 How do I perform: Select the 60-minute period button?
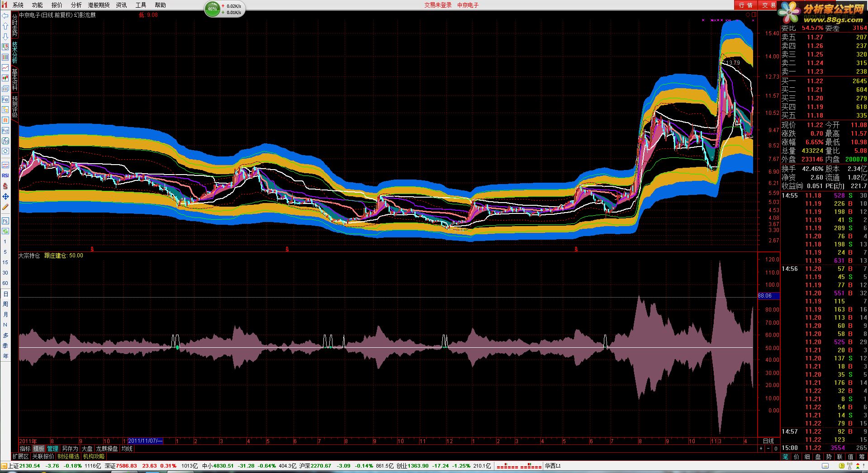pos(5,284)
